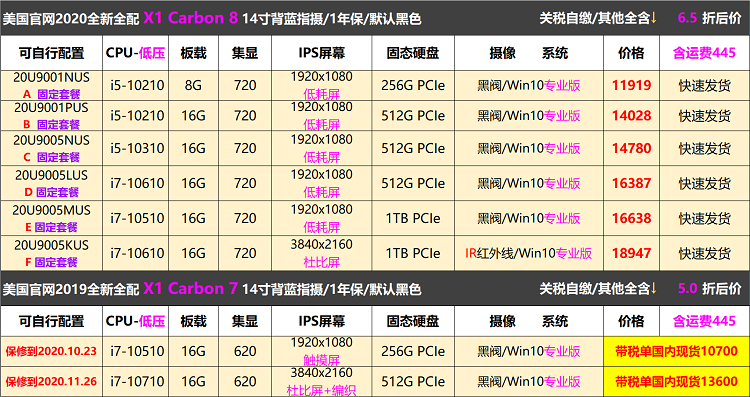The width and height of the screenshot is (750, 397).
Task: Click the X1 Carbon 8 title text
Action: pyautogui.click(x=190, y=18)
